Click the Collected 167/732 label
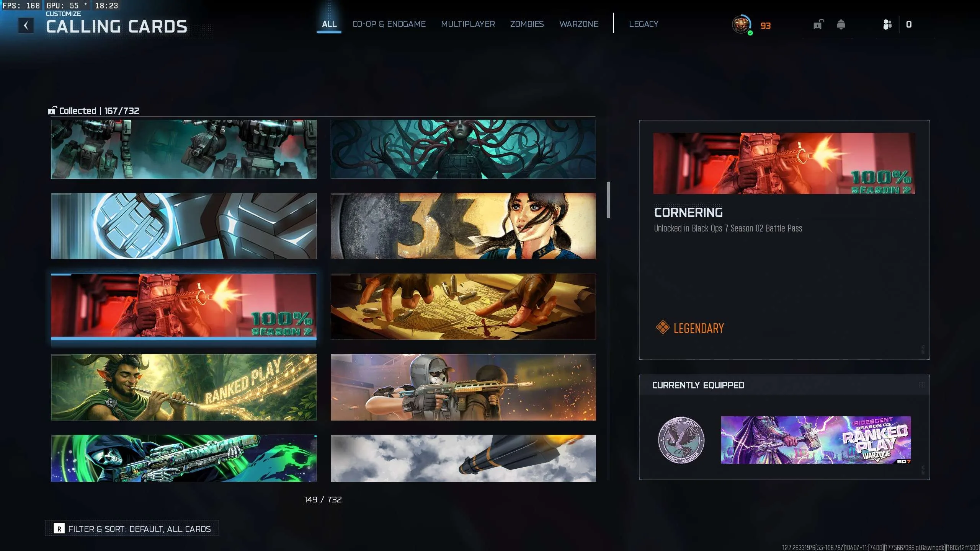Viewport: 980px width, 551px height. tap(99, 111)
